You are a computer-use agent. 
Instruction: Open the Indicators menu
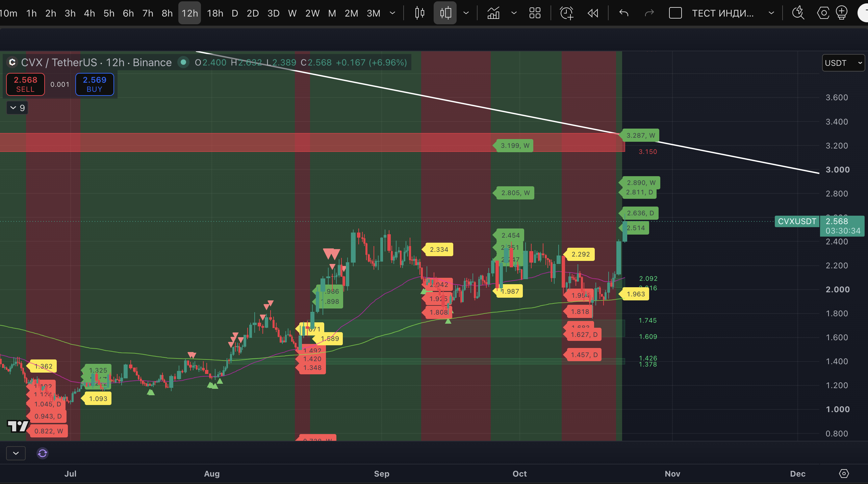(493, 13)
